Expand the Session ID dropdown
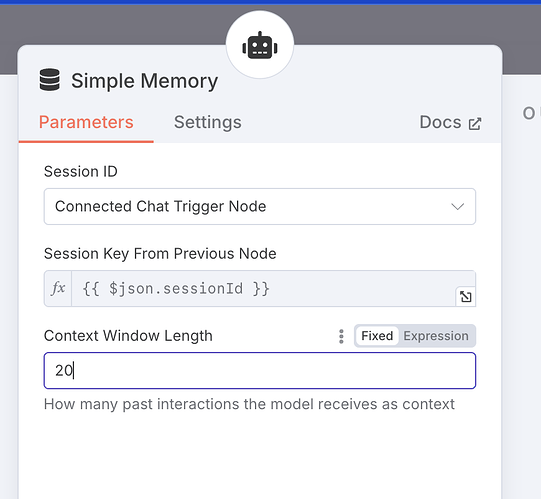 tap(260, 206)
